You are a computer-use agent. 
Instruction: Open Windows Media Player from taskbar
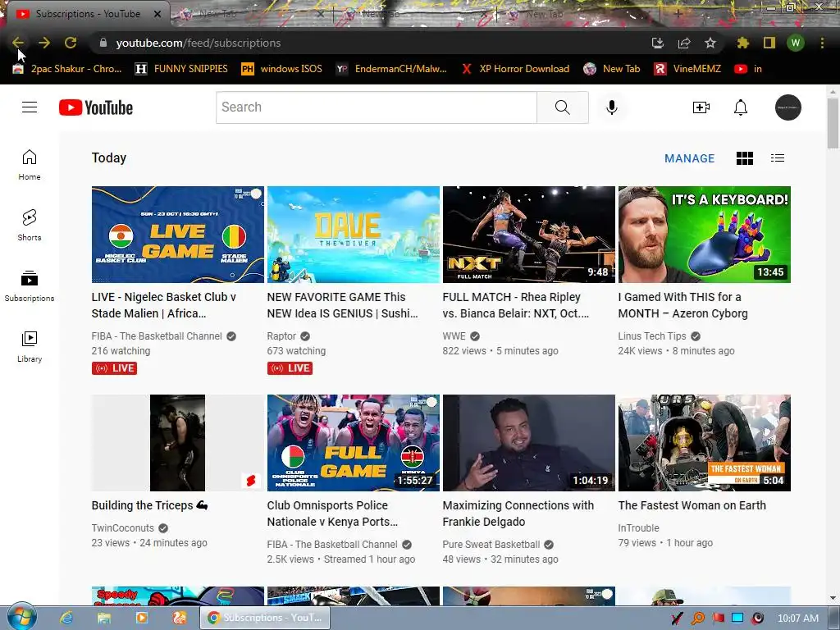point(141,618)
